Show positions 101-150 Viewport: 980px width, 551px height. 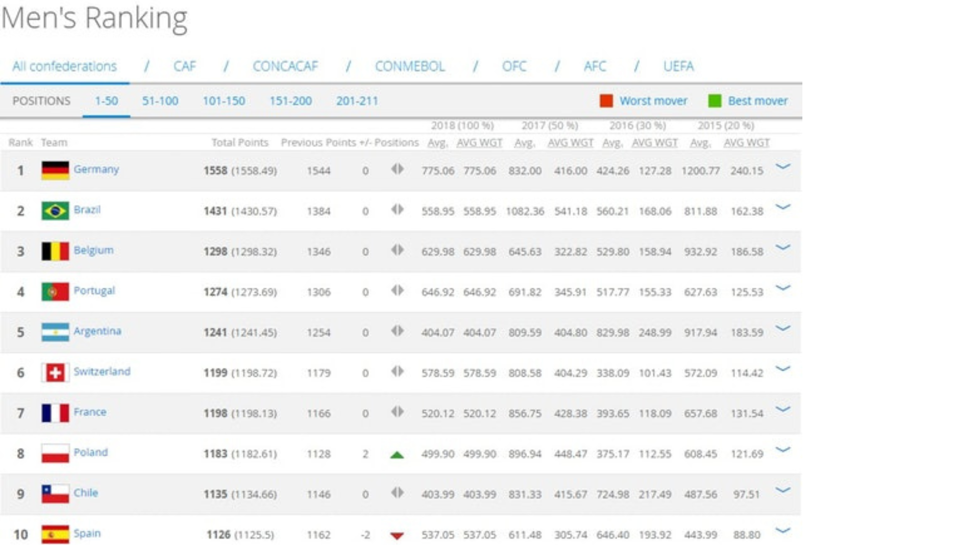[x=224, y=101]
